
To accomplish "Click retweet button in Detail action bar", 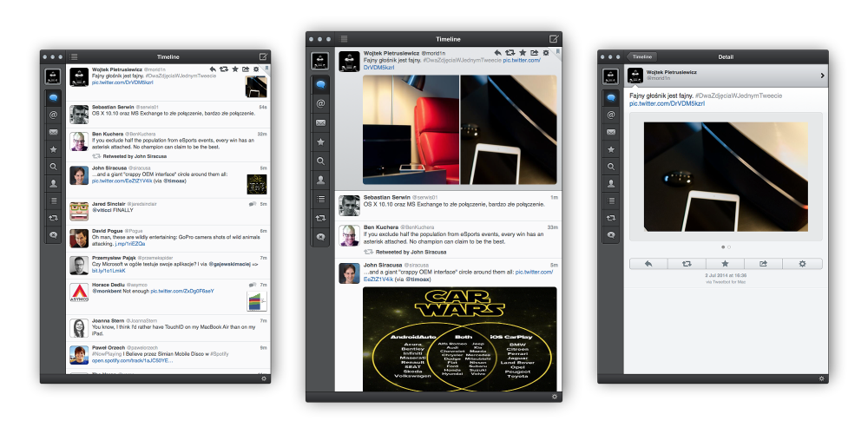I will click(x=687, y=264).
